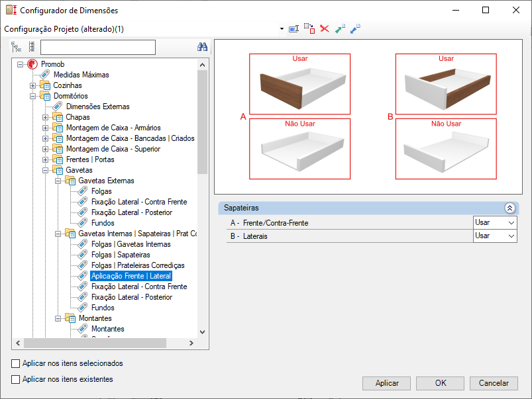Click the rename configuration icon in the toolbar

(x=293, y=29)
